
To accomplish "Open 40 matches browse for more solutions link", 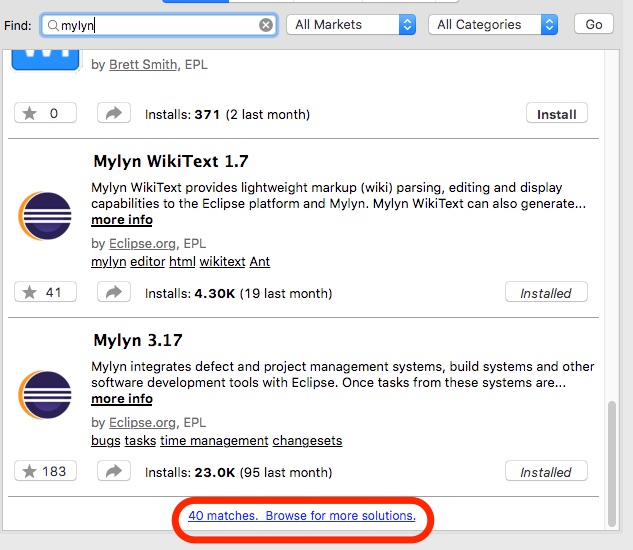I will tap(302, 516).
